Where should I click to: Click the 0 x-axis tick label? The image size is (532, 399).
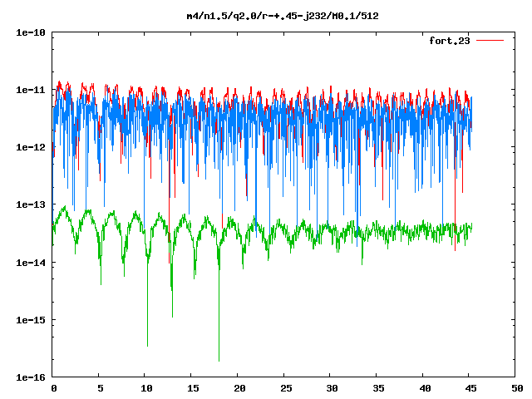tap(54, 388)
